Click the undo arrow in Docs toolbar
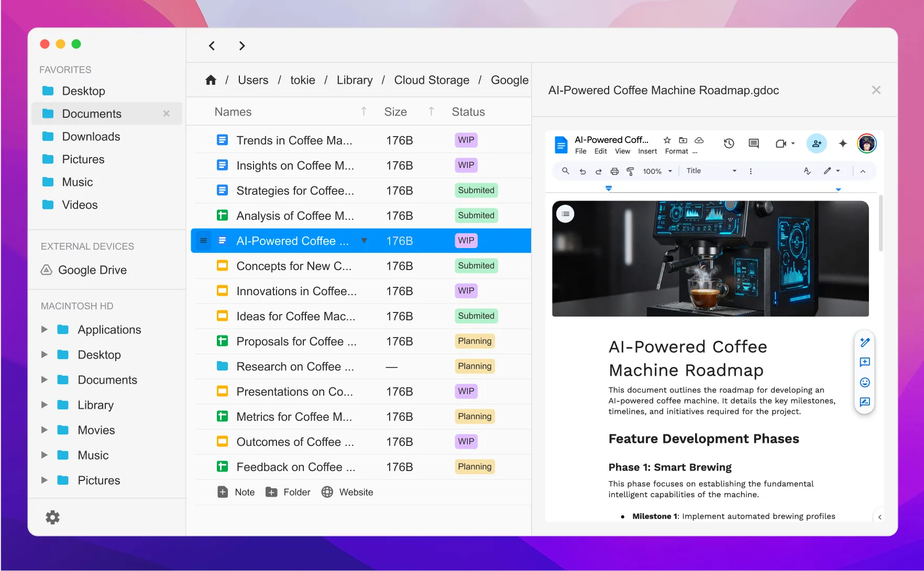This screenshot has height=571, width=924. pos(582,171)
